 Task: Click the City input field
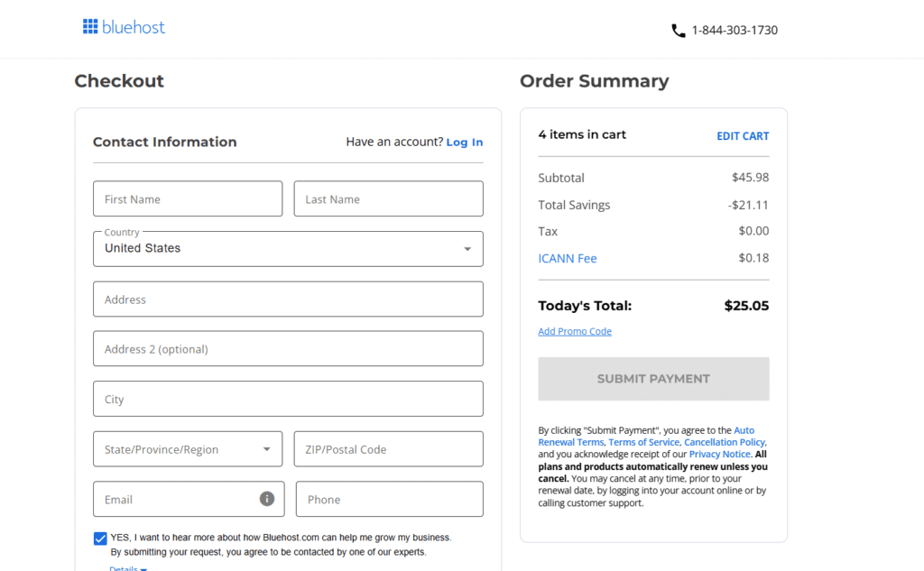tap(288, 399)
